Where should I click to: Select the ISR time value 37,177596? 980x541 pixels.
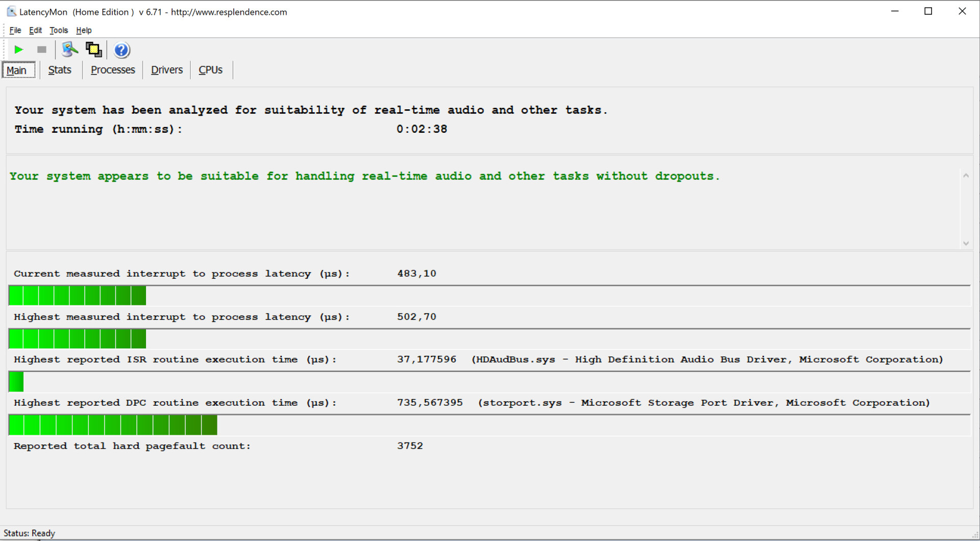coord(427,359)
